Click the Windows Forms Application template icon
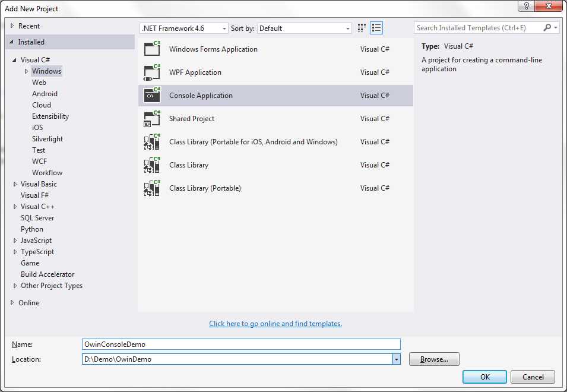Viewport: 567px width, 392px height. (x=152, y=49)
